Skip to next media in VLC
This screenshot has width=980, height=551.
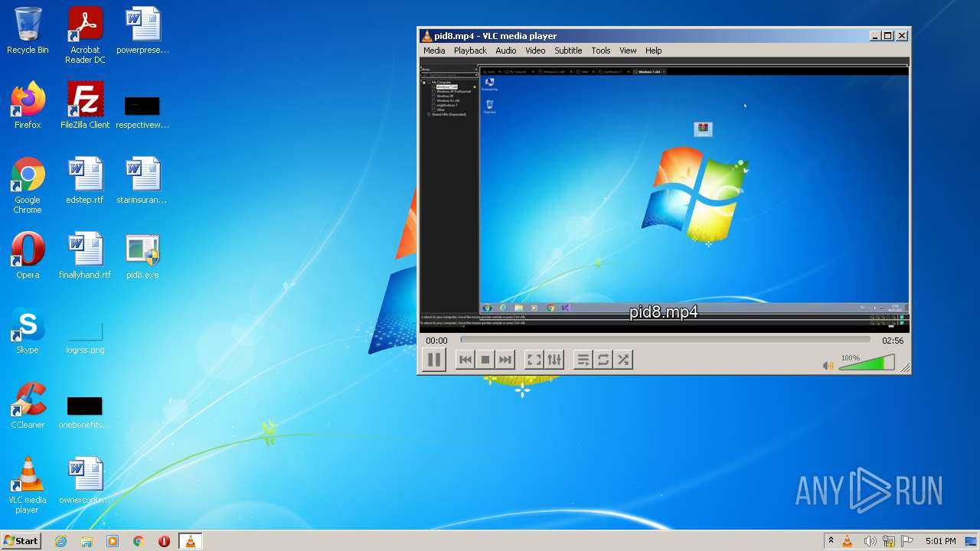click(505, 360)
